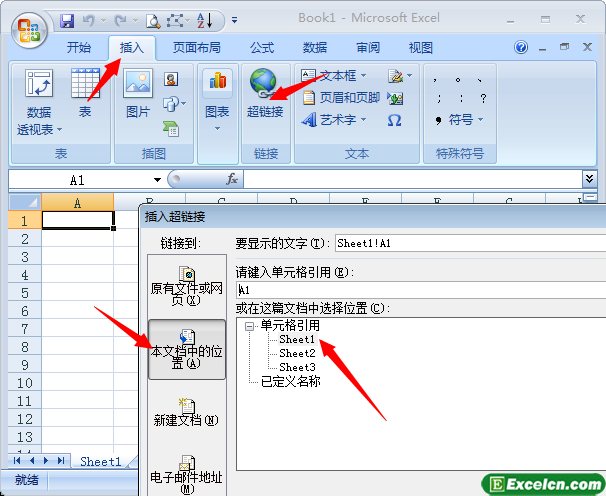Switch to the 数据 tab
The width and height of the screenshot is (606, 496).
pyautogui.click(x=315, y=48)
